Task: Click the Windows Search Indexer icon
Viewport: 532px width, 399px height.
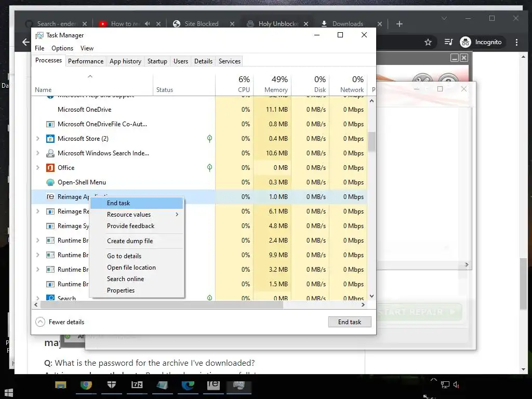Action: pos(50,153)
